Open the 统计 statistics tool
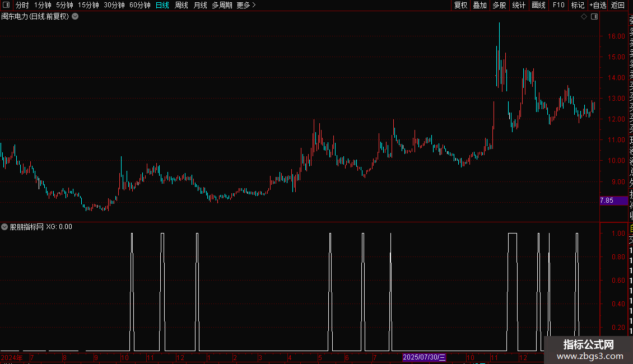This screenshot has height=364, width=633. (x=519, y=5)
